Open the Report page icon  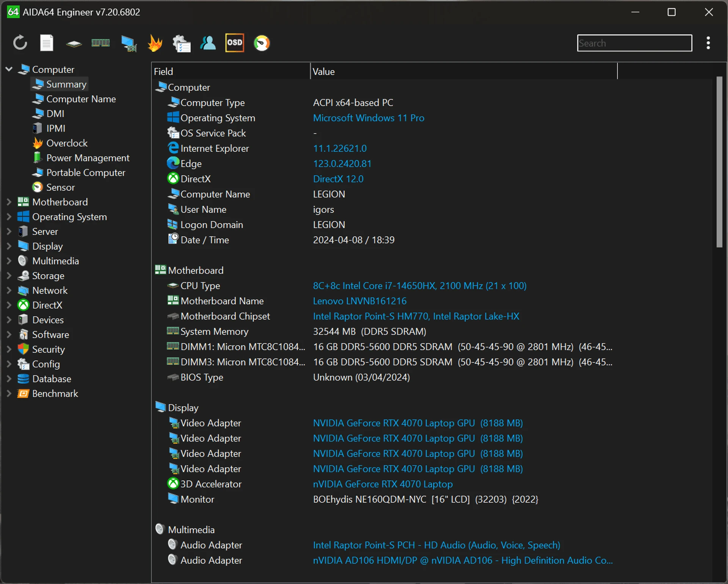(47, 43)
